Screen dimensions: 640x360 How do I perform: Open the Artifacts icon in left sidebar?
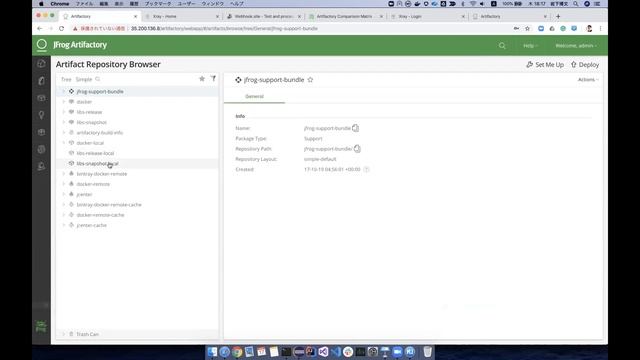coord(41,81)
